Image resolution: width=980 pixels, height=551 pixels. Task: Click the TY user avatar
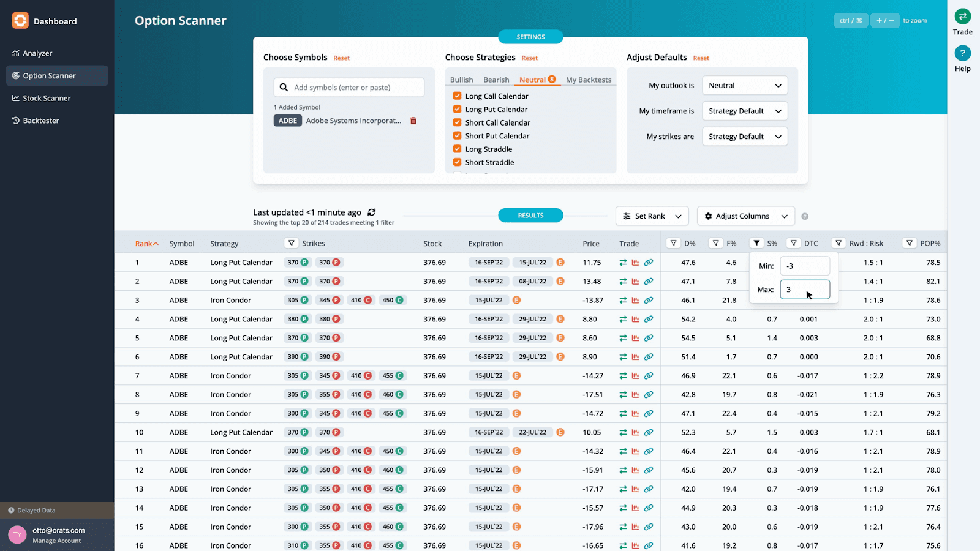click(x=17, y=534)
